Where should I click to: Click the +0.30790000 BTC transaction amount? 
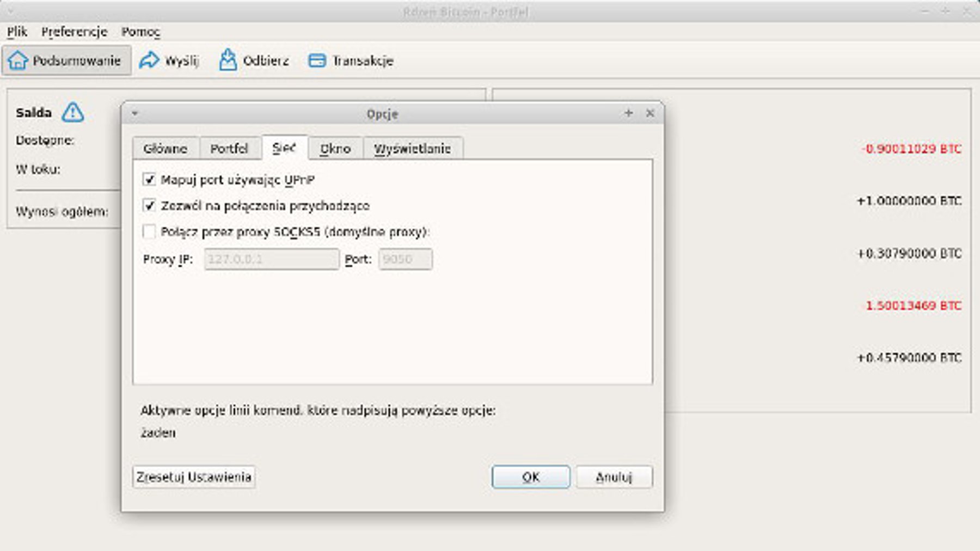pos(909,253)
